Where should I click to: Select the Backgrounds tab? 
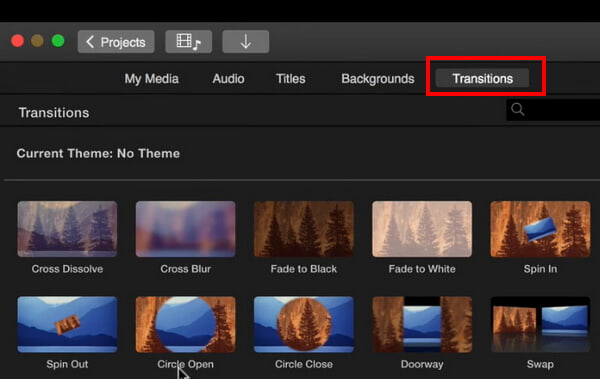[378, 79]
